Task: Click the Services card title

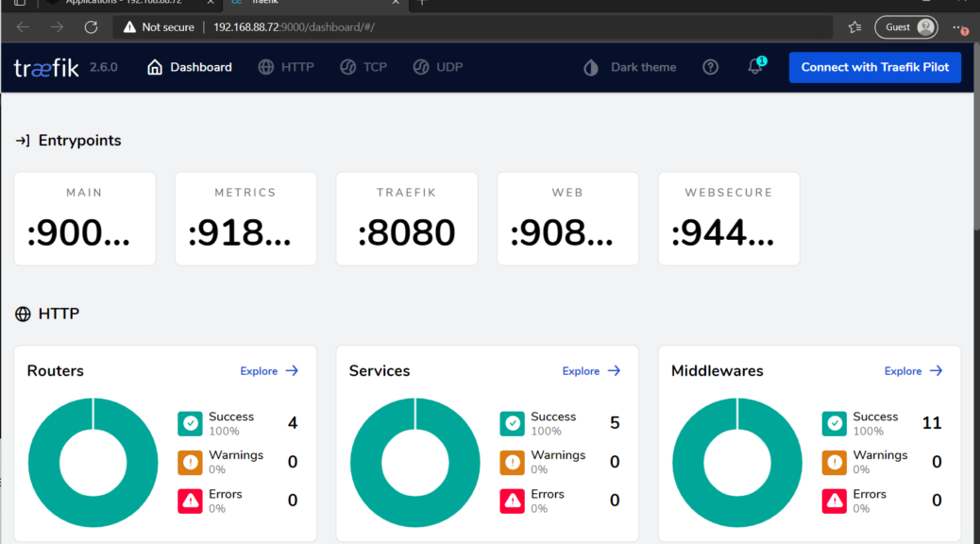Action: pyautogui.click(x=380, y=371)
